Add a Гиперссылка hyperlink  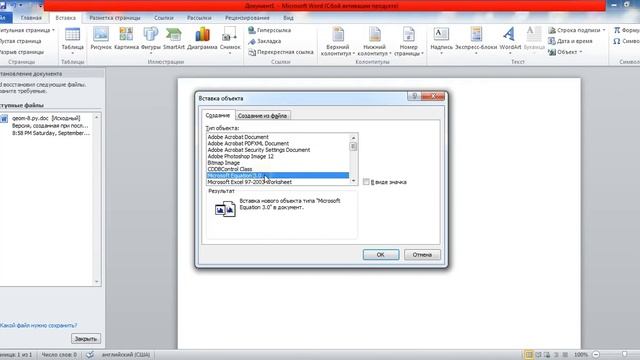click(x=270, y=30)
